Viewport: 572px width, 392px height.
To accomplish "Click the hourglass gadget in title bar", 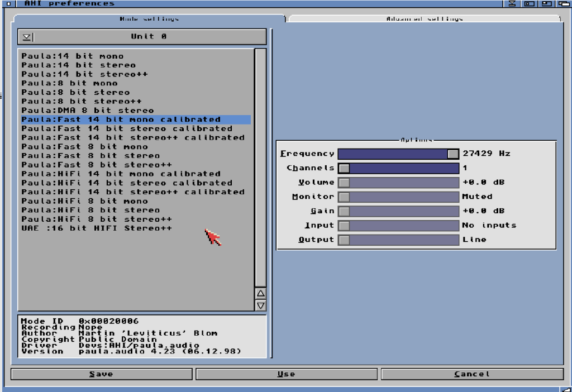I will click(x=512, y=4).
